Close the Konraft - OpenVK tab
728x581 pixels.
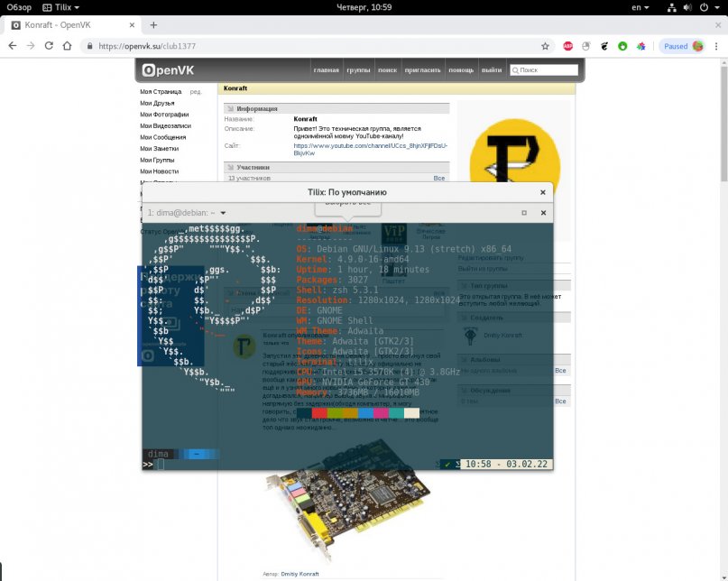click(x=132, y=25)
